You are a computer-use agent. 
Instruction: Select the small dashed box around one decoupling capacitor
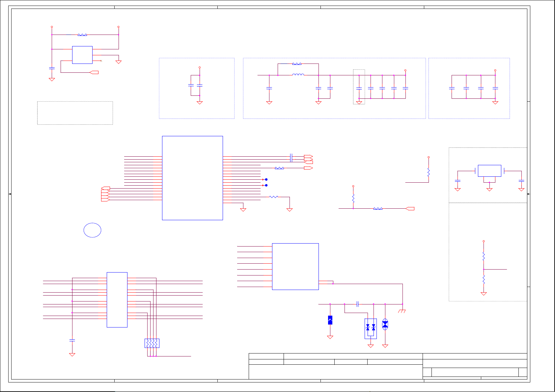coord(359,87)
